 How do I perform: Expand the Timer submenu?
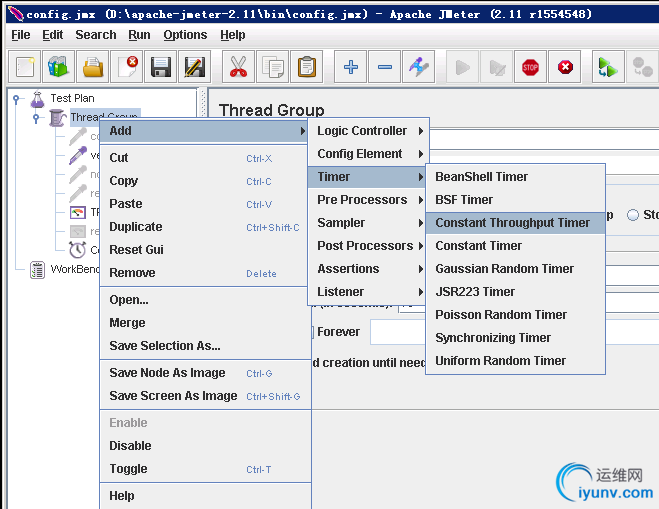(x=367, y=177)
